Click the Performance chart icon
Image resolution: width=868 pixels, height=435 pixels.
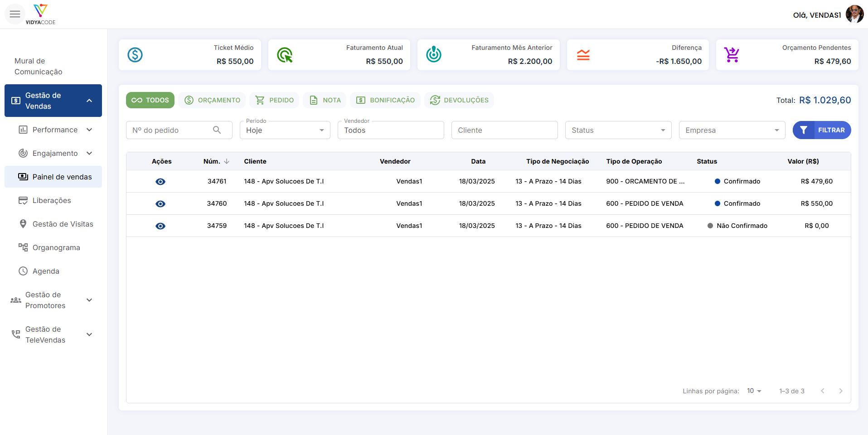23,130
